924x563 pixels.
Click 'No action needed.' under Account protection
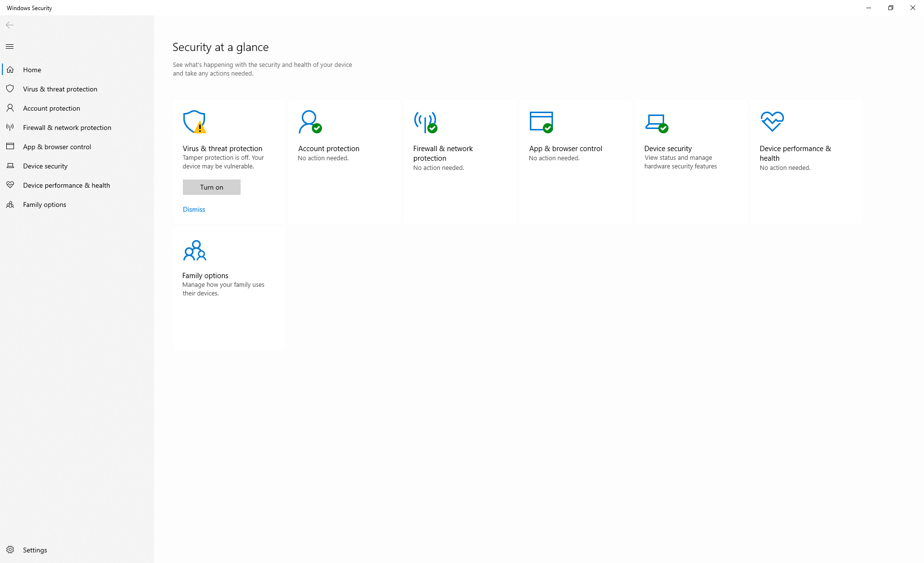point(323,158)
